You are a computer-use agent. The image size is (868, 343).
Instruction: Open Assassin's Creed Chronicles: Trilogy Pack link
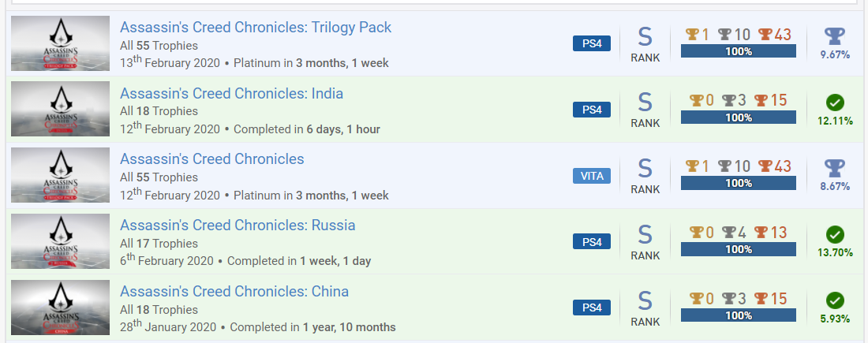coord(256,27)
